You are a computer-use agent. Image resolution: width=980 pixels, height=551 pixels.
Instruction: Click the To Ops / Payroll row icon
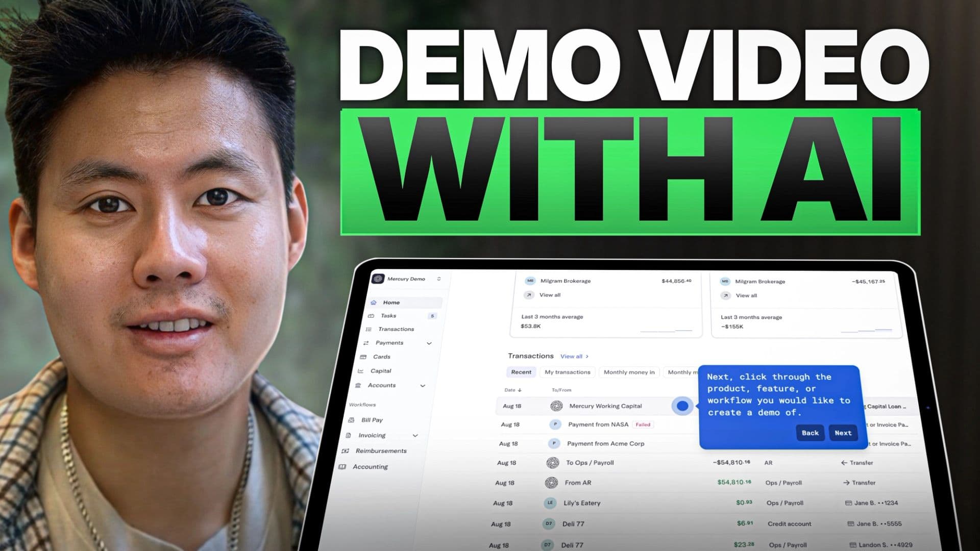click(552, 463)
